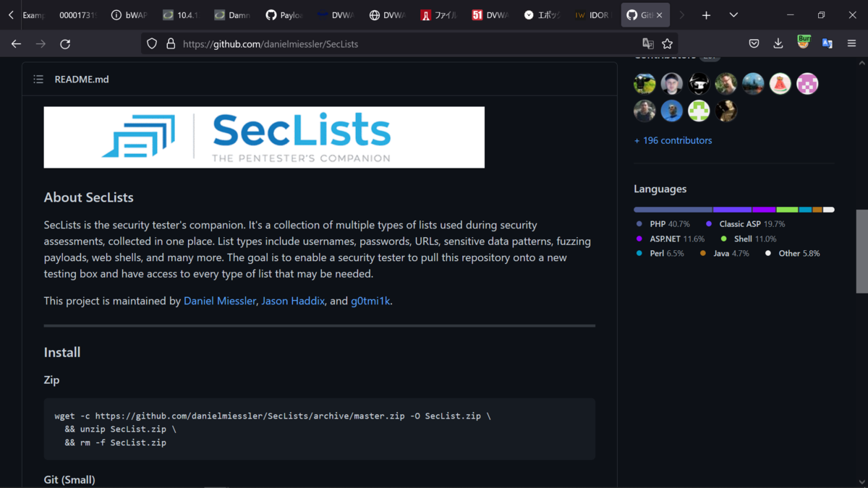Click the tracking protection shield icon
The height and width of the screenshot is (488, 868).
click(152, 44)
